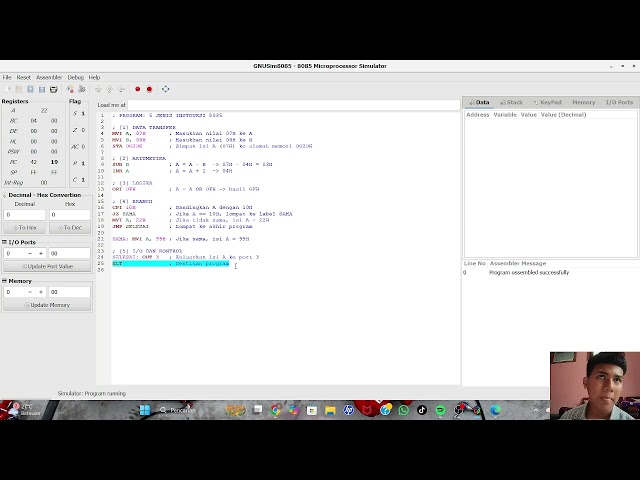640x480 pixels.
Task: Open Google Chrome from the taskbar
Action: [x=276, y=410]
